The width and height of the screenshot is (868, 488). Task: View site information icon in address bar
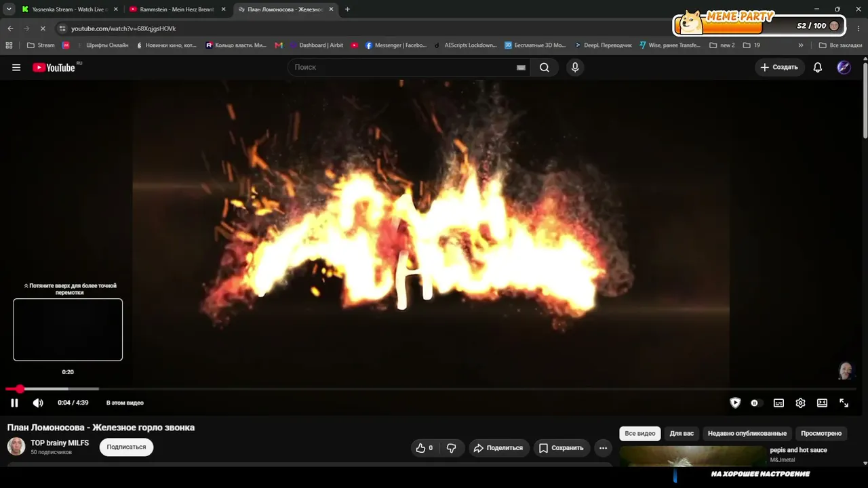62,28
